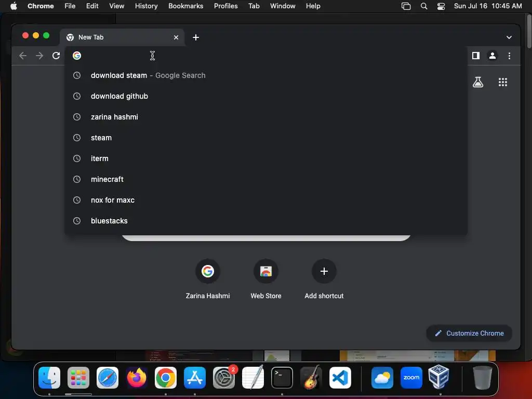
Task: Open the Search Labs flask icon
Action: coord(478,82)
